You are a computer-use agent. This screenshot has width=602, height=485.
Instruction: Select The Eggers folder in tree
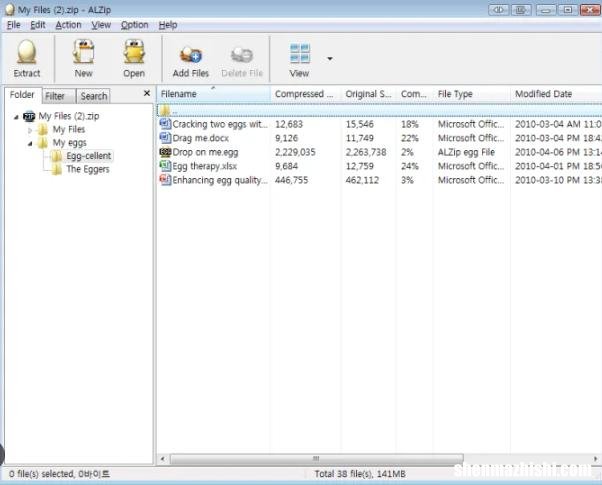click(88, 169)
